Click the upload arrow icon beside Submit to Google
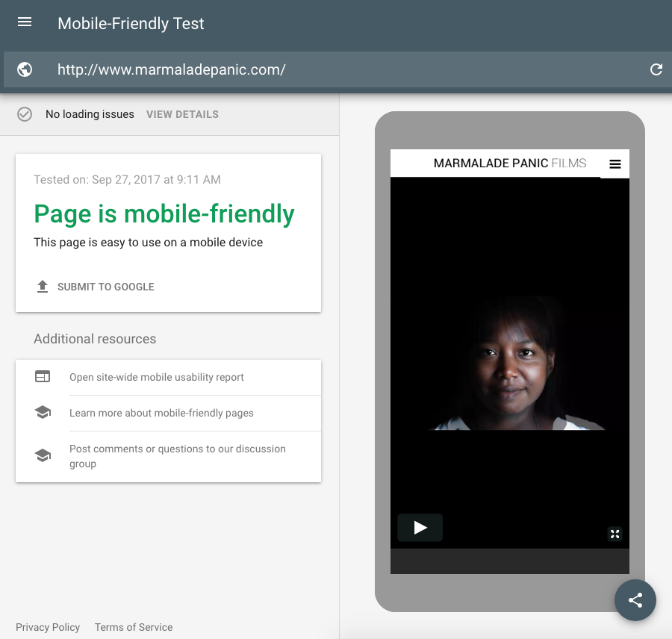 tap(43, 287)
